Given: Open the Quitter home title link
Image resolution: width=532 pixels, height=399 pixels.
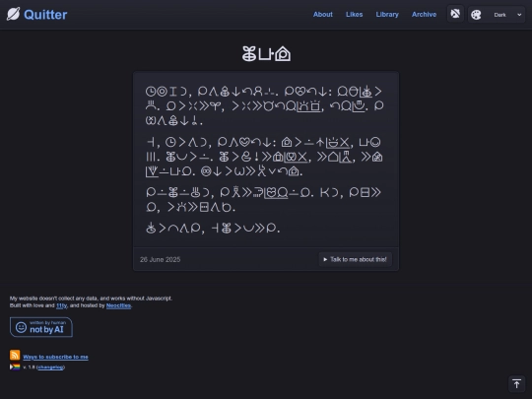Looking at the screenshot, I should coord(45,15).
